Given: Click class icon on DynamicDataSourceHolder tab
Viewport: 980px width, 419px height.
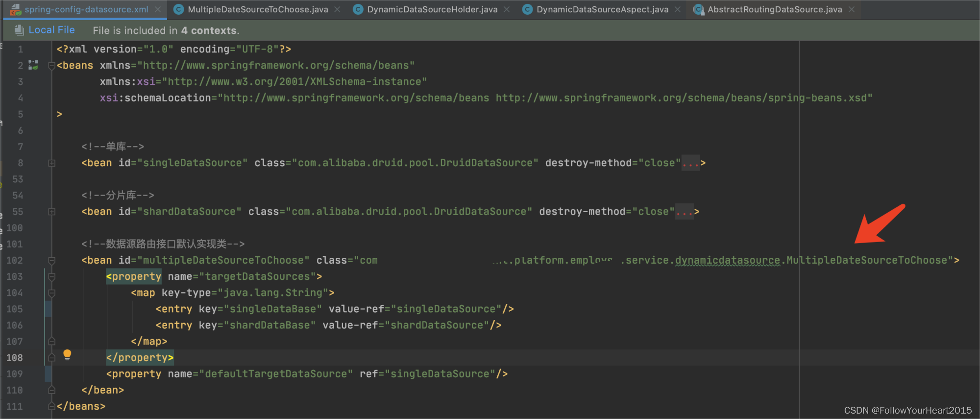Looking at the screenshot, I should pyautogui.click(x=358, y=9).
